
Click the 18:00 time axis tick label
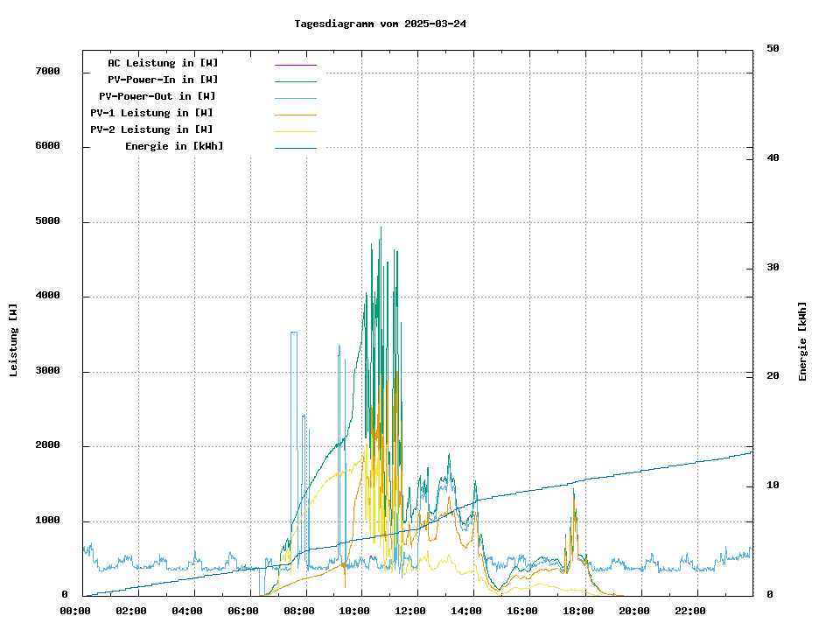577,611
